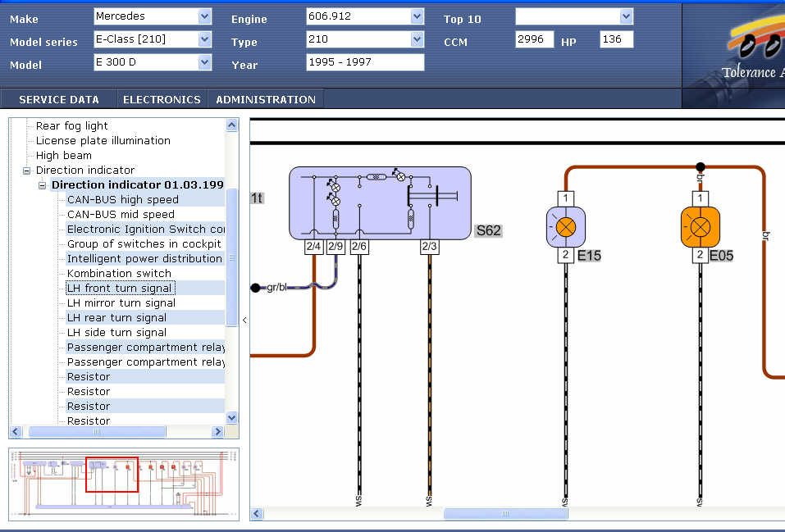The height and width of the screenshot is (532, 785).
Task: Open the Type dropdown showing 210
Action: [x=417, y=39]
